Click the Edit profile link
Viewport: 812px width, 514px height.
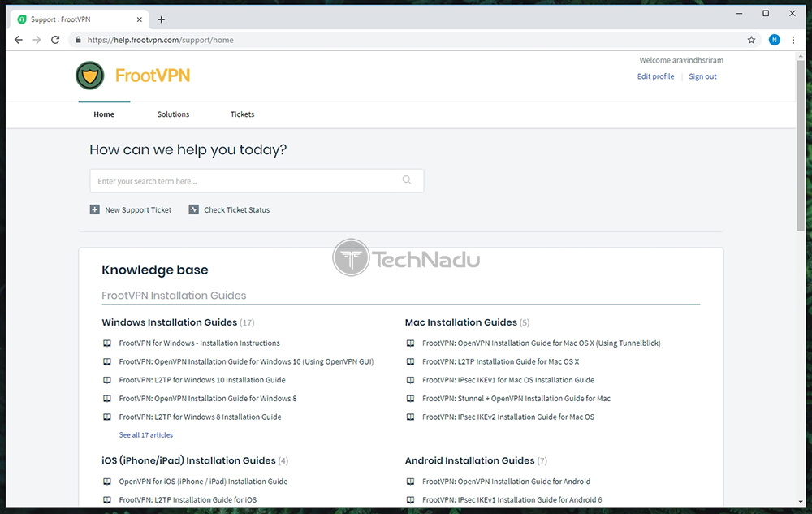tap(655, 76)
